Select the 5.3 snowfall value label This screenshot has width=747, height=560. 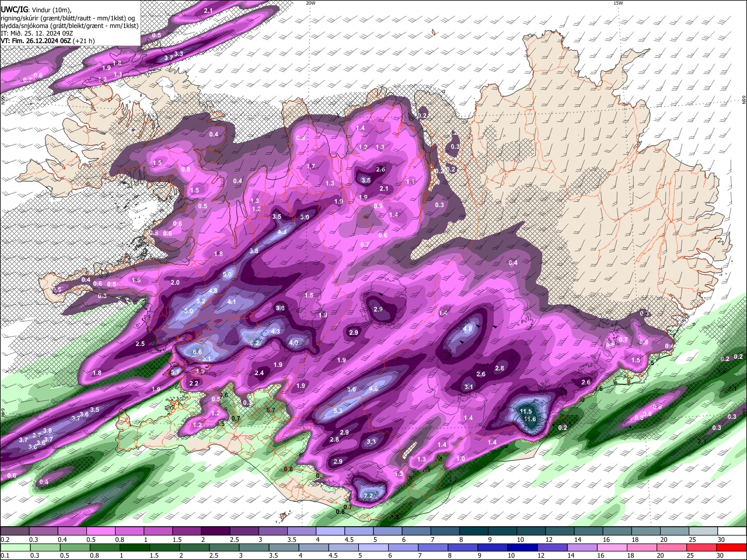[x=338, y=411]
